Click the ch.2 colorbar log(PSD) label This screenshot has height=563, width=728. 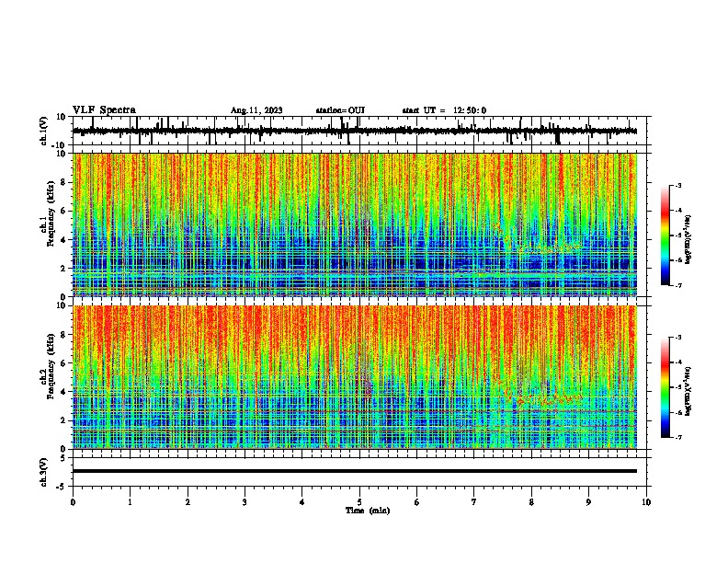coord(688,391)
